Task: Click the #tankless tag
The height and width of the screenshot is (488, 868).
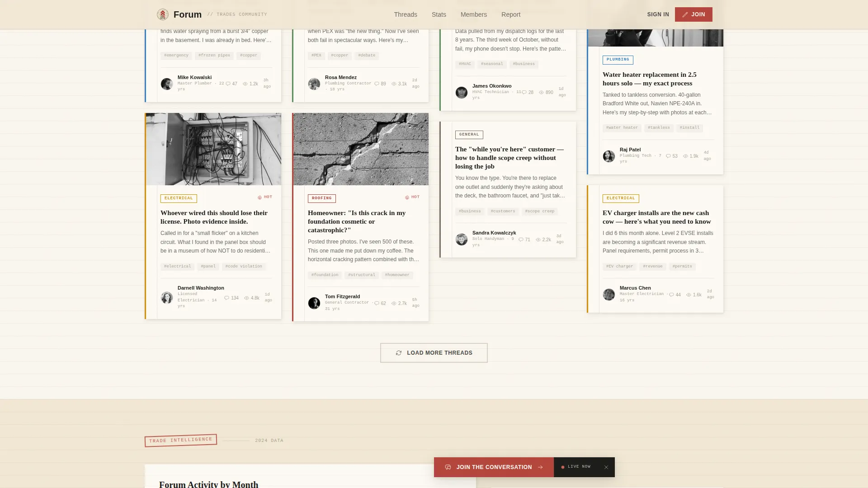Action: [659, 128]
